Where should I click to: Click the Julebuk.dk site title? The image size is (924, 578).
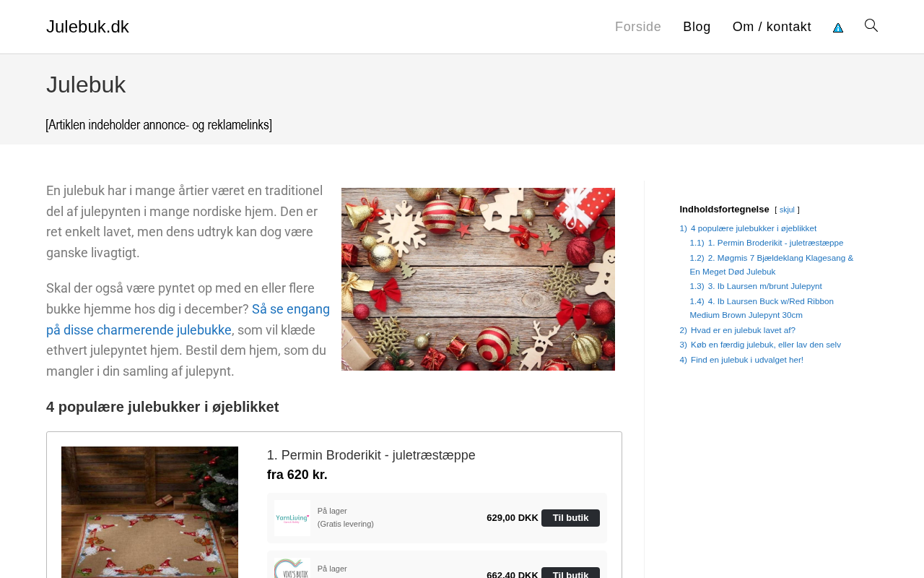tap(87, 27)
